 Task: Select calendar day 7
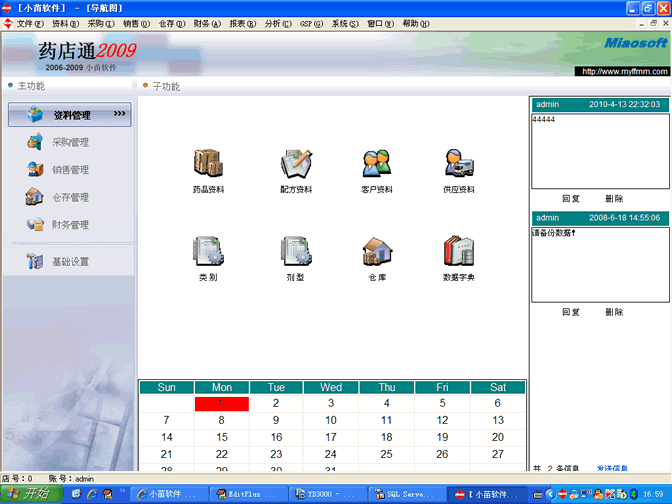[166, 420]
